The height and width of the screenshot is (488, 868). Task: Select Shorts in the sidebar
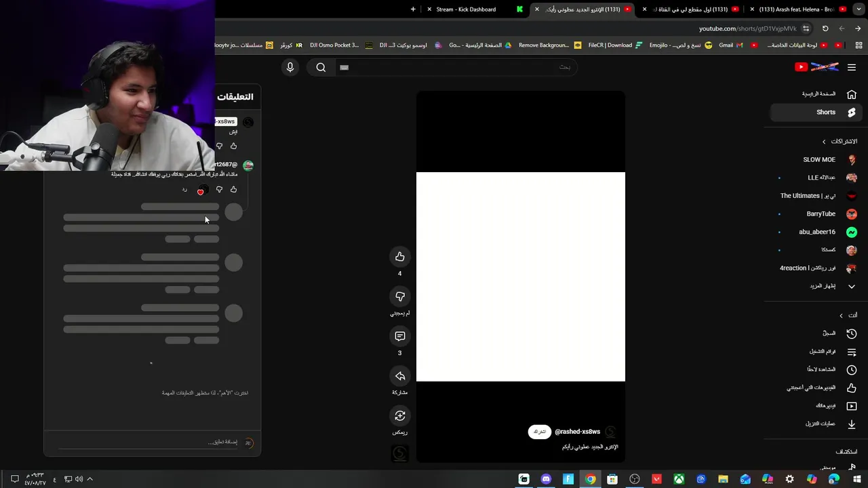tap(816, 113)
